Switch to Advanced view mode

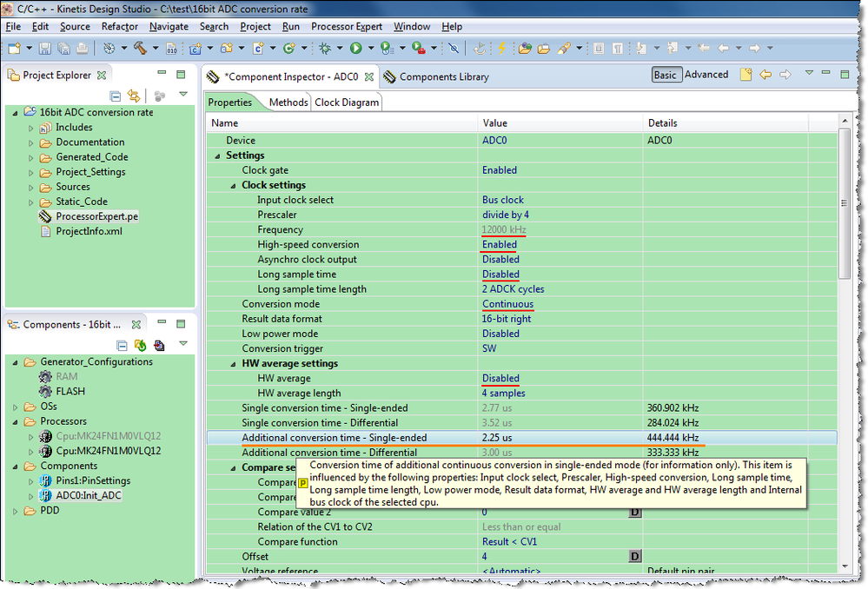point(706,76)
